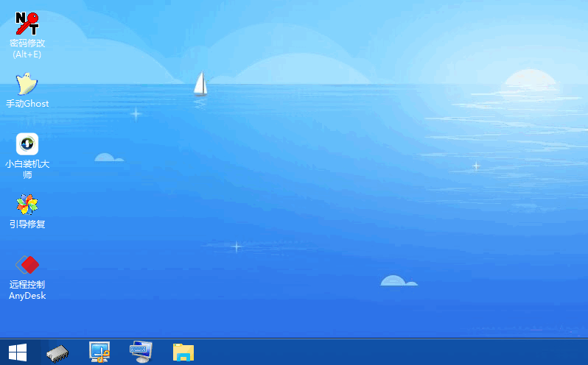Select the 引导修复 text label
The width and height of the screenshot is (588, 365).
click(27, 224)
